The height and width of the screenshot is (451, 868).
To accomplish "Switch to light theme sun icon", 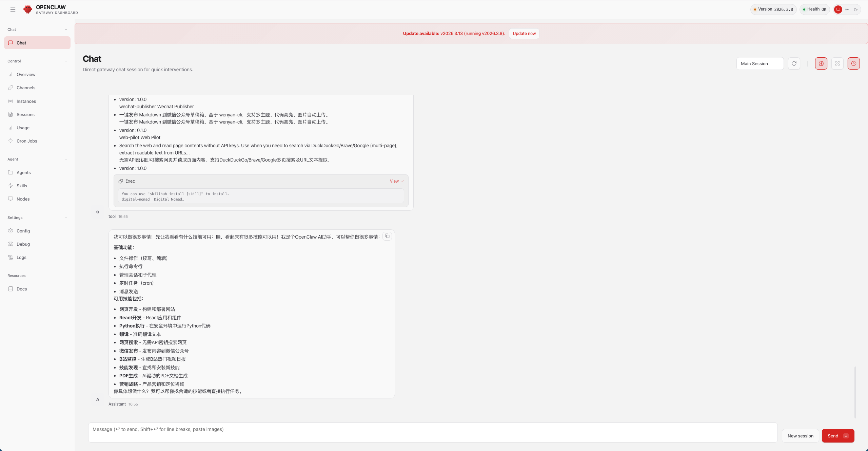I will pyautogui.click(x=847, y=10).
